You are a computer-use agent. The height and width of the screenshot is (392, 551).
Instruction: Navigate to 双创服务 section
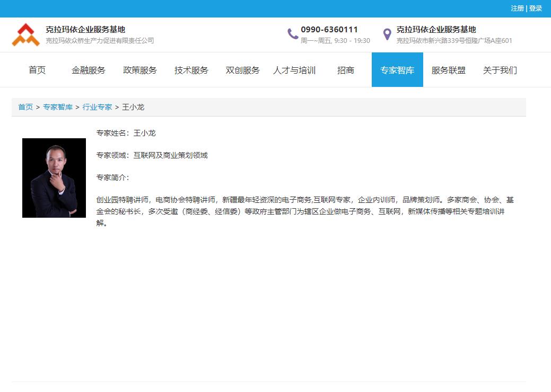tap(243, 70)
